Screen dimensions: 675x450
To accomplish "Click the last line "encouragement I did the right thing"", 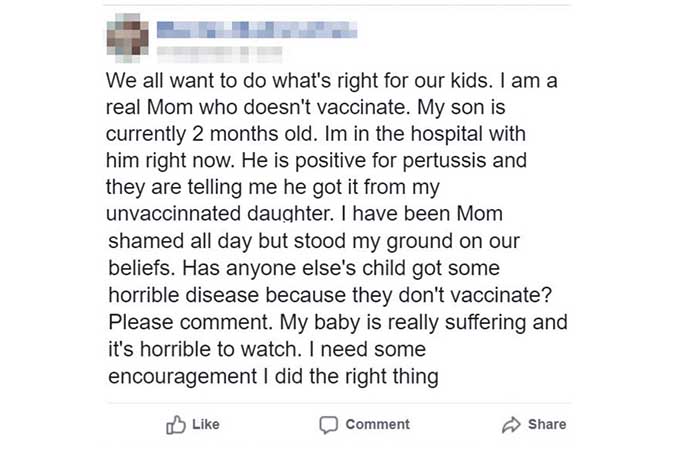I will point(272,377).
